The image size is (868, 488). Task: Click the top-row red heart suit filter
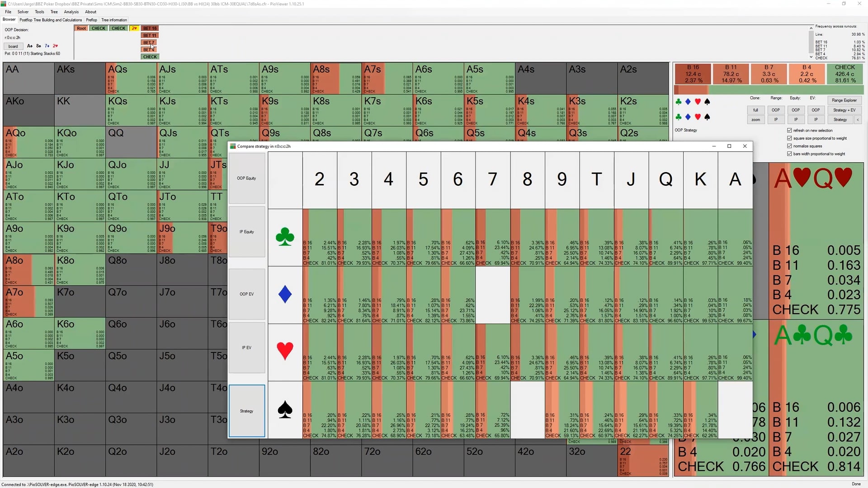(698, 102)
